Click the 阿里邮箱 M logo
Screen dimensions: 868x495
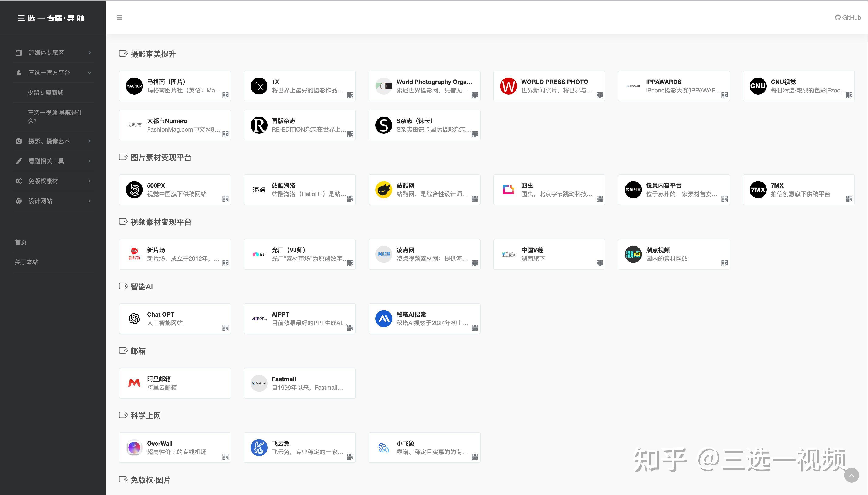coord(134,383)
